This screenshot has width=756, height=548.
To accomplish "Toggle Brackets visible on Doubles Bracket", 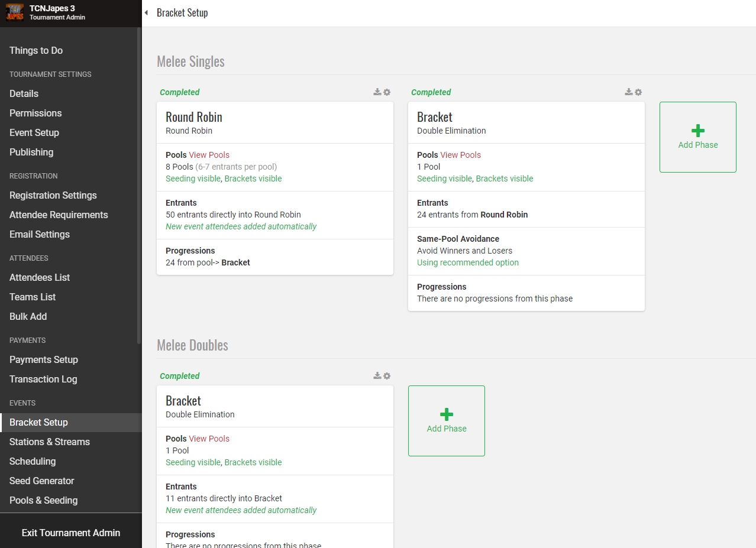I will [253, 462].
